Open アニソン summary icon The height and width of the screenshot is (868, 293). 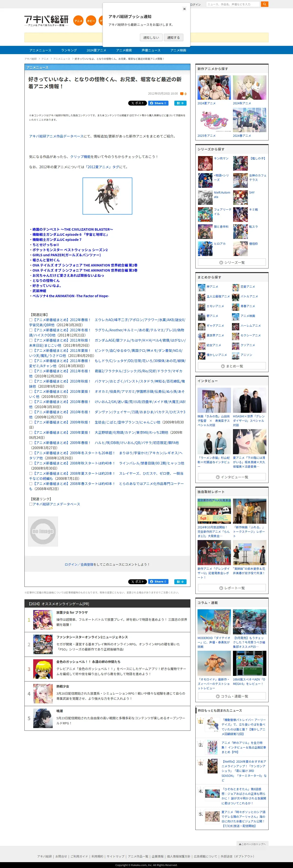pyautogui.click(x=236, y=355)
